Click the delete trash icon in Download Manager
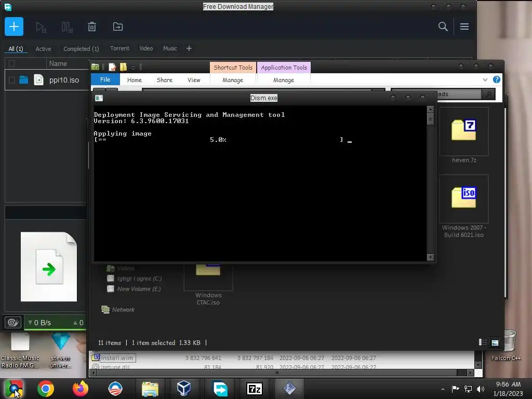This screenshot has width=532, height=399. 92,26
